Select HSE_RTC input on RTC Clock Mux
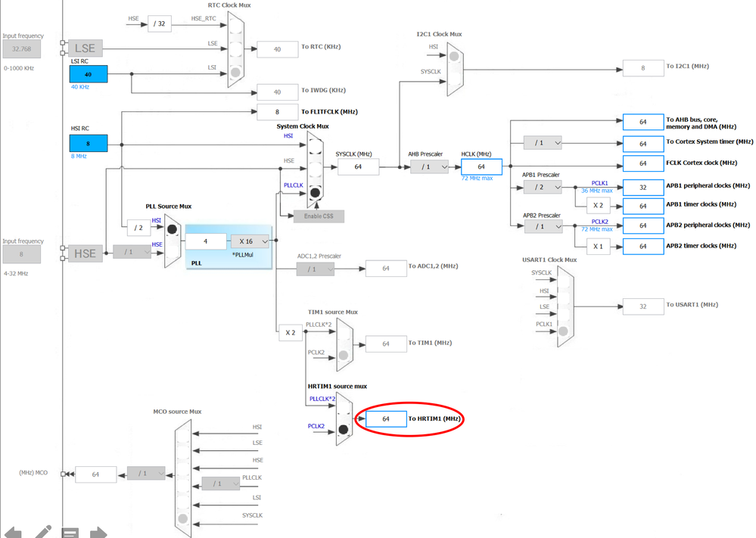Viewport: 756px width, 538px height. (x=235, y=25)
